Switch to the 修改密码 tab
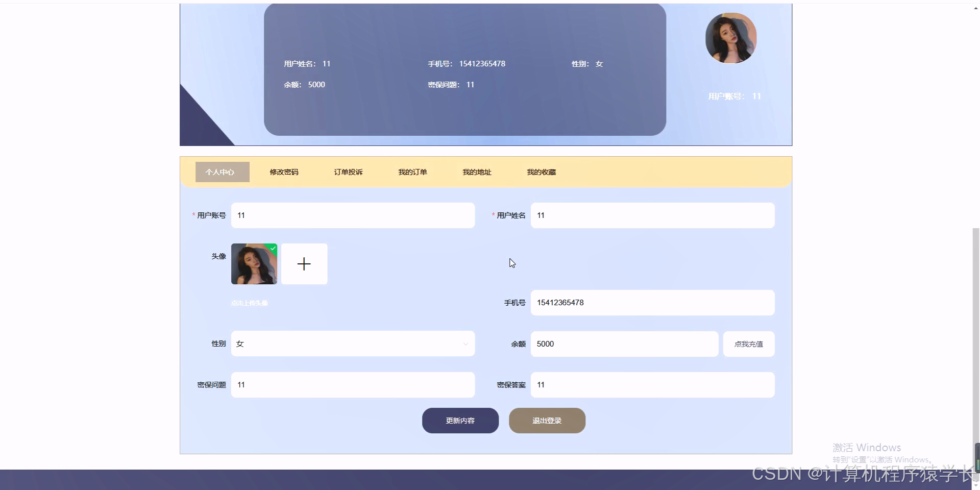The width and height of the screenshot is (980, 490). tap(284, 172)
